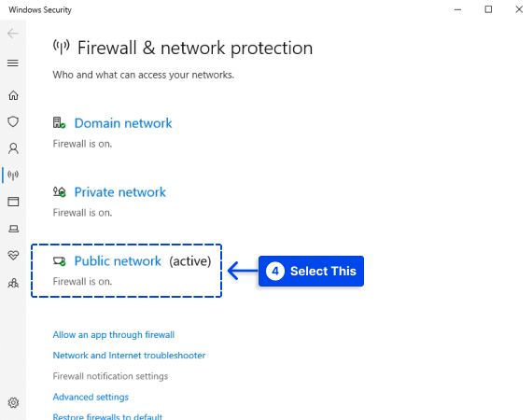
Task: Maximize the Windows Security window
Action: point(488,9)
